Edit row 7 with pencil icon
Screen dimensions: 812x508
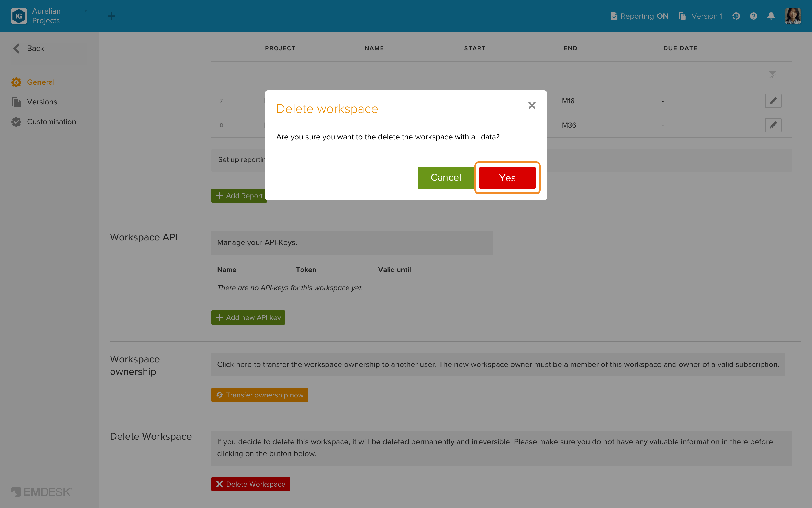coord(773,101)
